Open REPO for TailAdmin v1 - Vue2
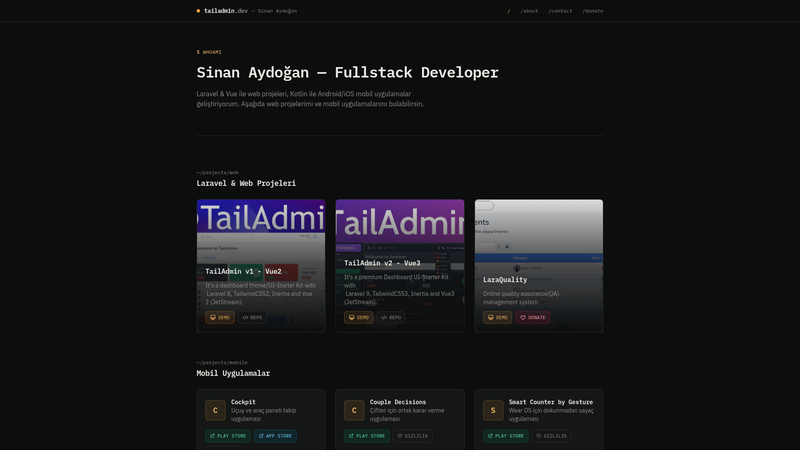800x450 pixels. coord(252,317)
